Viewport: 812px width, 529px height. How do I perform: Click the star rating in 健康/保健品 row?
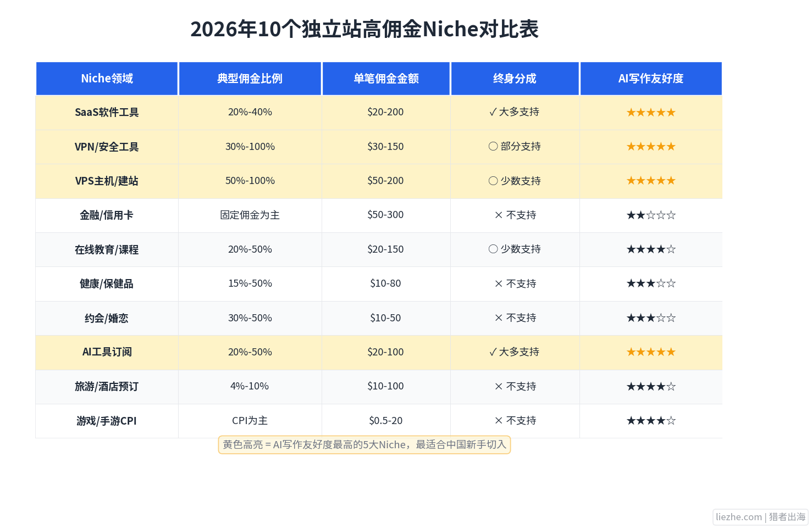651,283
